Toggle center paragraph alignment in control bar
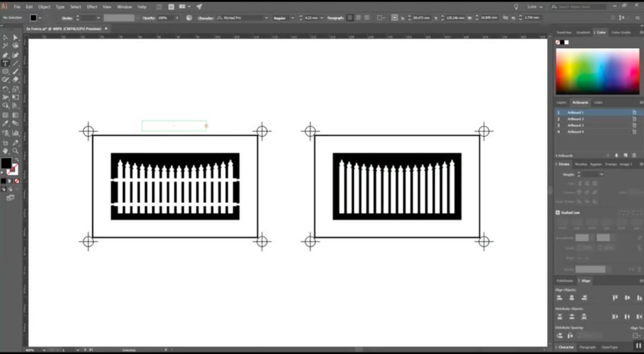 pyautogui.click(x=358, y=18)
